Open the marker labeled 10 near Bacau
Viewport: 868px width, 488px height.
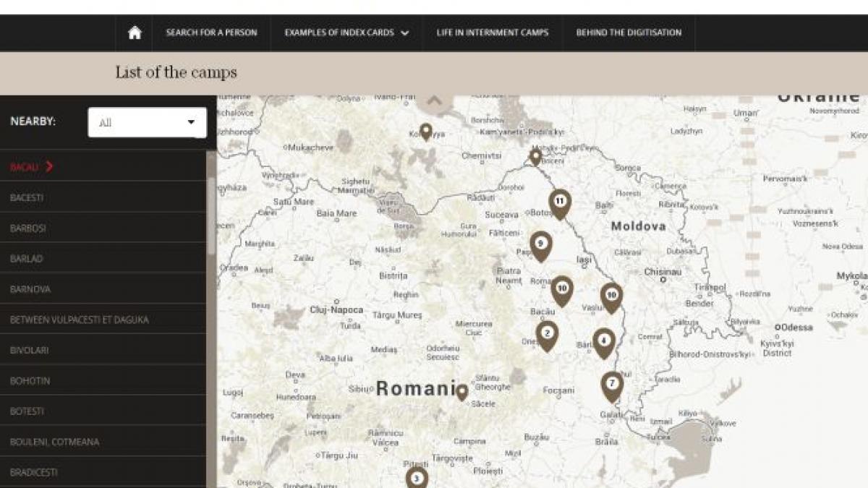[x=562, y=287]
